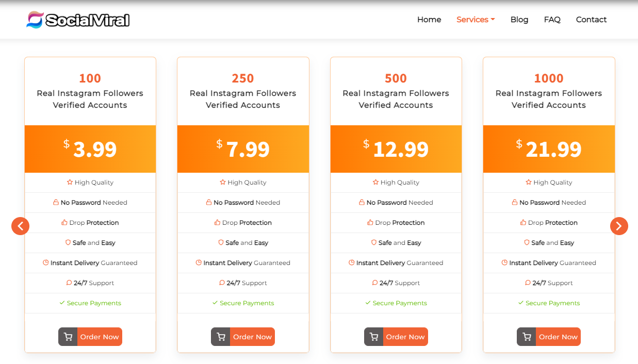Click star icon in the 500 followers card
This screenshot has height=364, width=638.
click(375, 182)
